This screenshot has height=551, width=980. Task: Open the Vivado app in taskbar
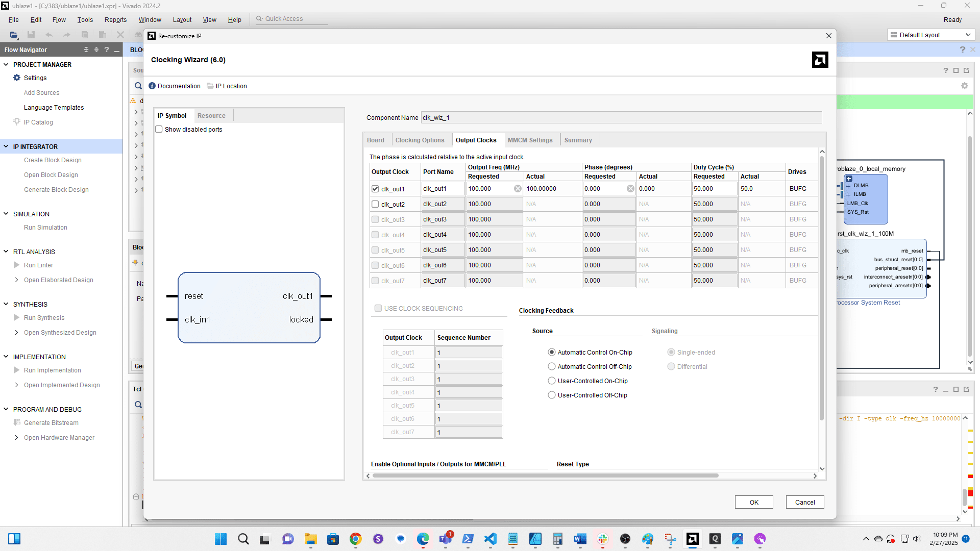pyautogui.click(x=693, y=539)
